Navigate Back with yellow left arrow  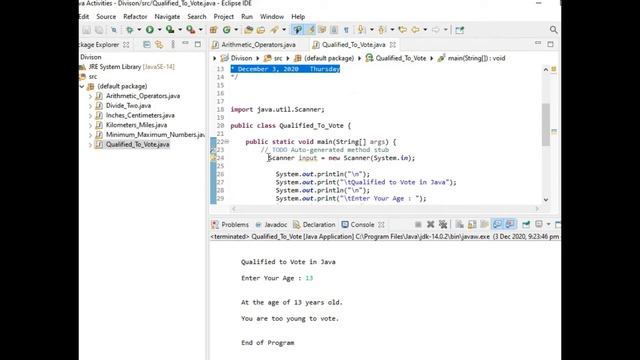click(x=416, y=30)
